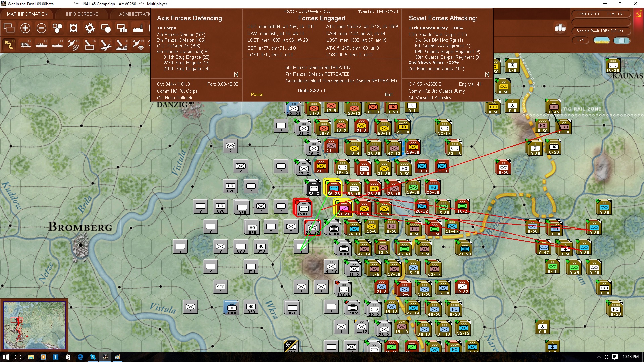Click G.D. PzGren Div (396) entry
Screen dimensions: 644x362
(178, 46)
